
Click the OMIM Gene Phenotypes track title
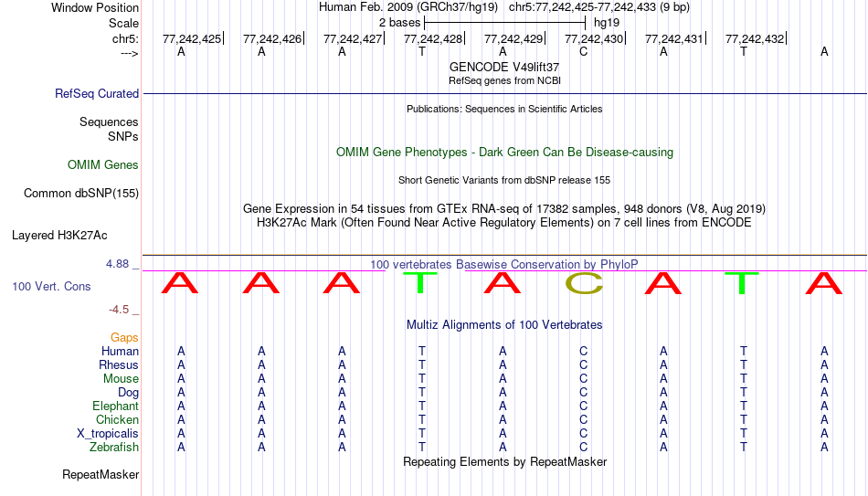(504, 153)
